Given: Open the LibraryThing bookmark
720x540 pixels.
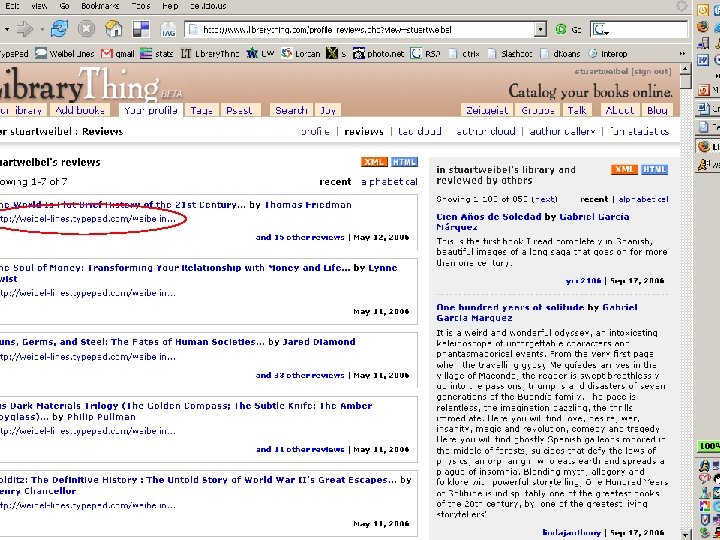Looking at the screenshot, I should point(210,54).
